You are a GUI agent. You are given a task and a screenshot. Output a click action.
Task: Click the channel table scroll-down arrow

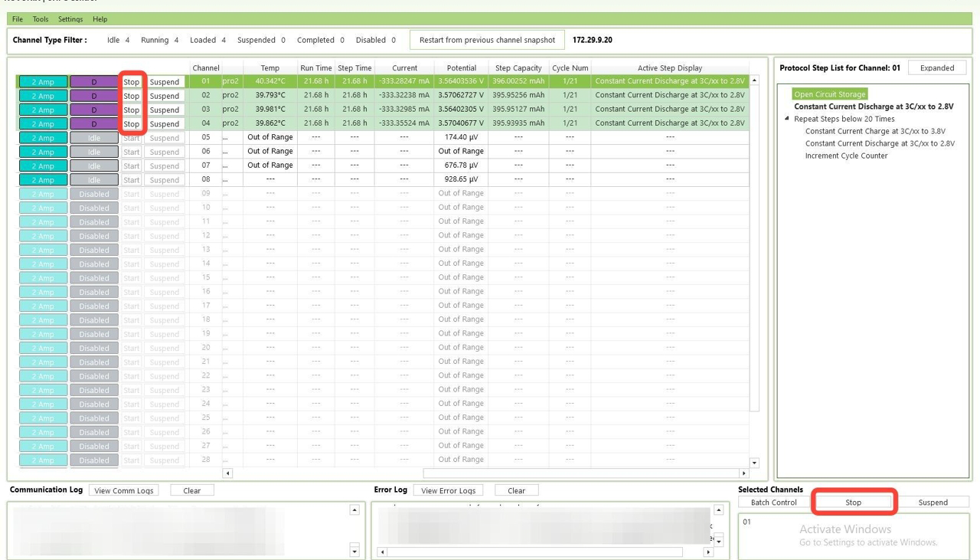[754, 463]
